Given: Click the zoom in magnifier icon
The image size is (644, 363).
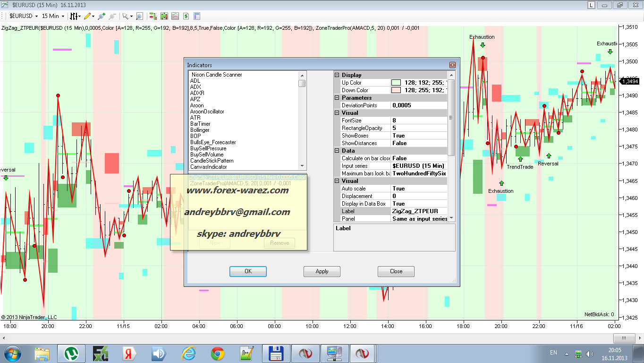Looking at the screenshot, I should click(x=102, y=16).
